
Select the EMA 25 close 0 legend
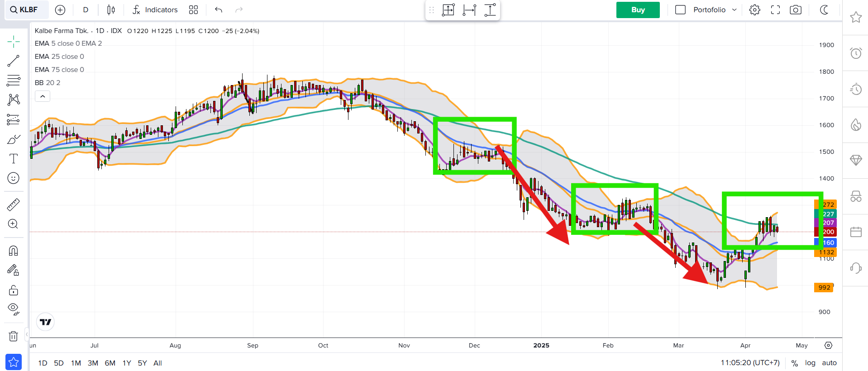click(59, 57)
